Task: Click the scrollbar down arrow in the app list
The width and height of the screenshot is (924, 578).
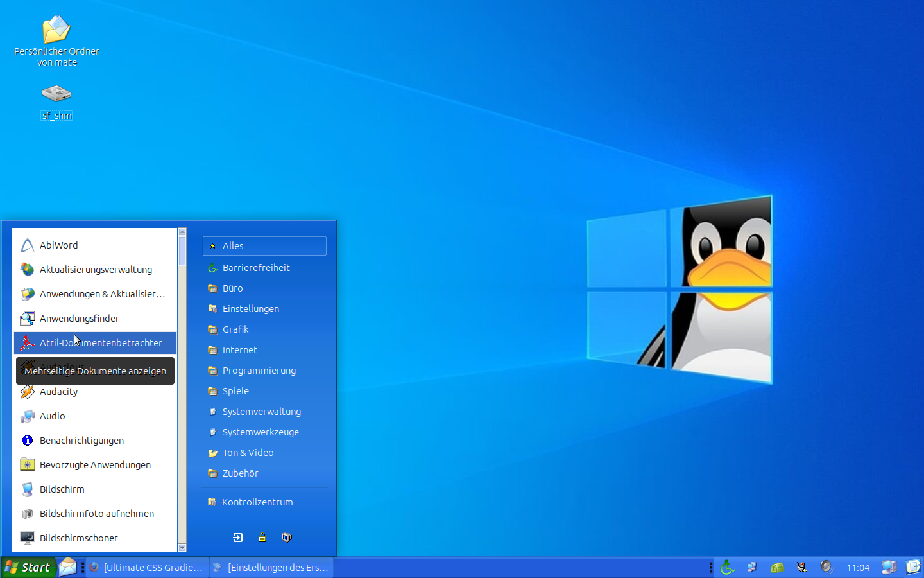Action: pyautogui.click(x=182, y=548)
